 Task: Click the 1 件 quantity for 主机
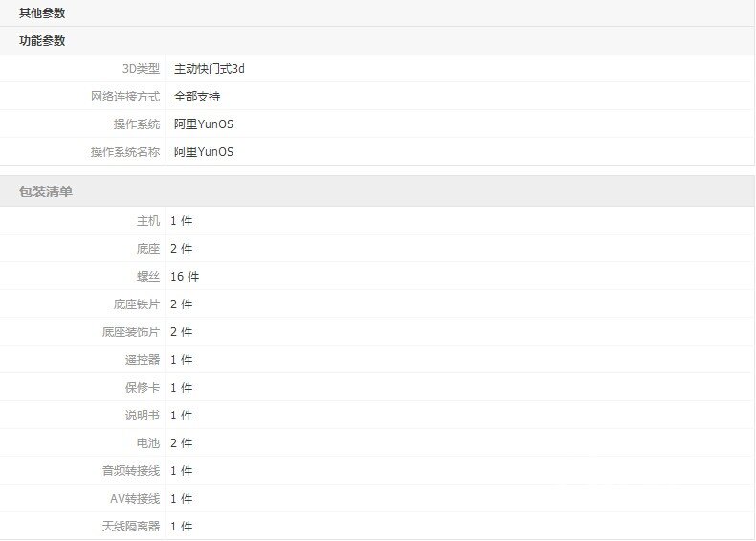[x=181, y=221]
